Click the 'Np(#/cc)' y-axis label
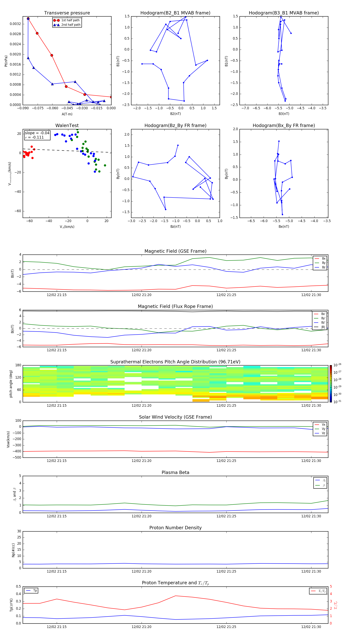 (13, 550)
